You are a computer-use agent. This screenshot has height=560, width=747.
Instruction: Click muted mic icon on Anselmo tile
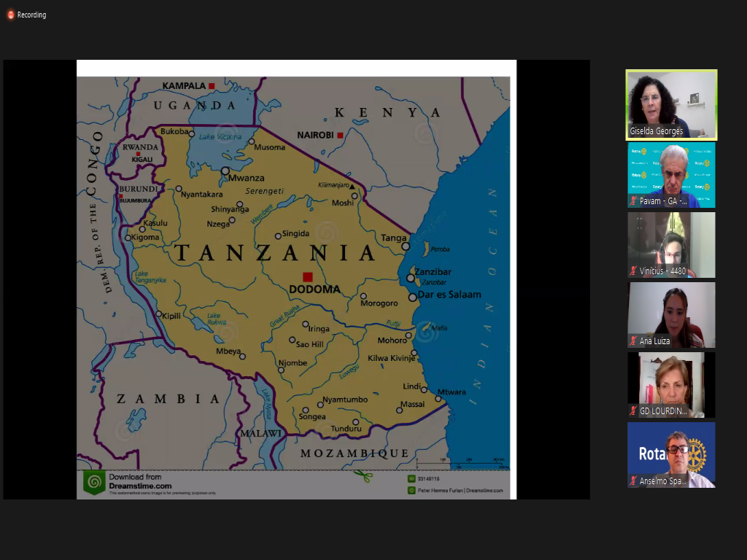coord(633,481)
